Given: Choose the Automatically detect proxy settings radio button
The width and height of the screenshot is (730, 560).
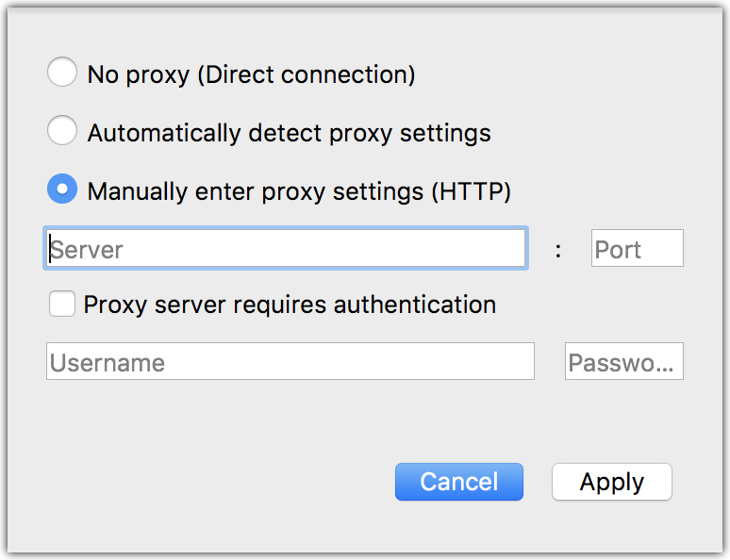Looking at the screenshot, I should point(62,131).
